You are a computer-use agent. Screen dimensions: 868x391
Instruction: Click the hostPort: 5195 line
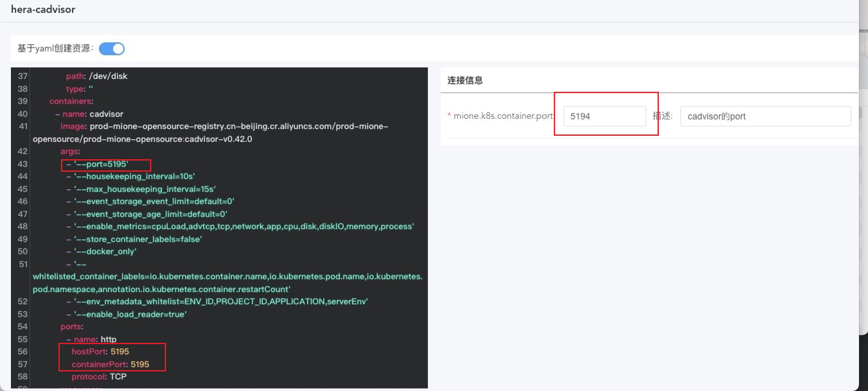(x=100, y=351)
